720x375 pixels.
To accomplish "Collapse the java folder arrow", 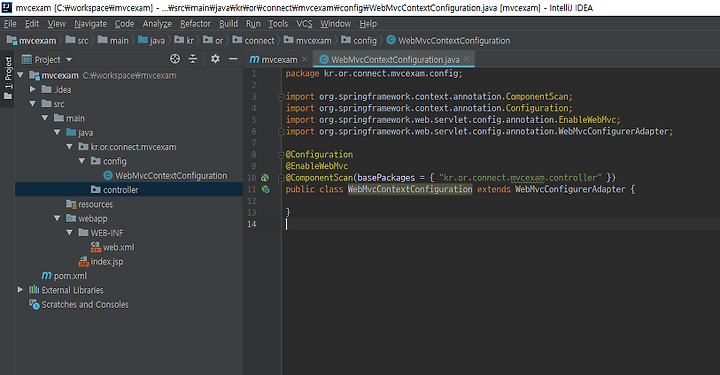I will tap(57, 132).
